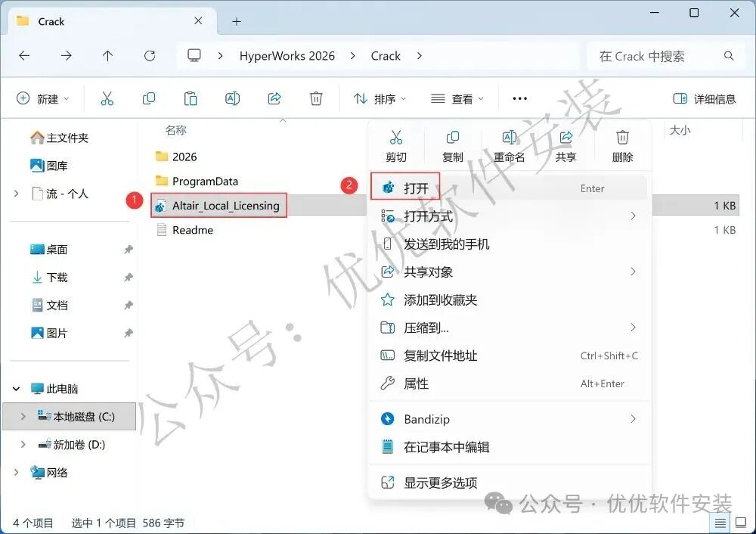Click 共享 in the context menu

(x=565, y=146)
